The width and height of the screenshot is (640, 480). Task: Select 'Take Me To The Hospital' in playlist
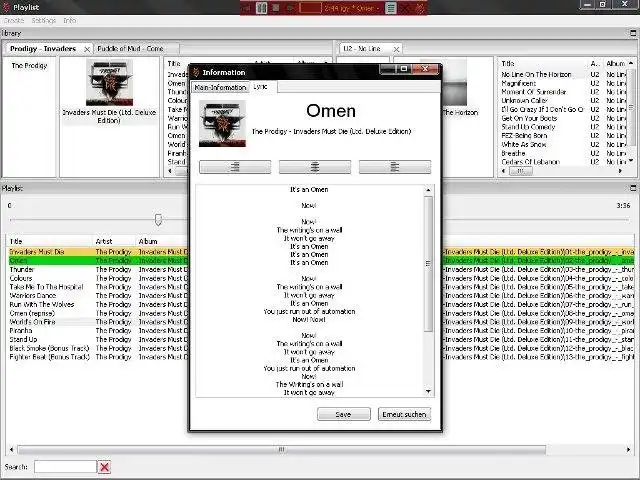click(46, 287)
